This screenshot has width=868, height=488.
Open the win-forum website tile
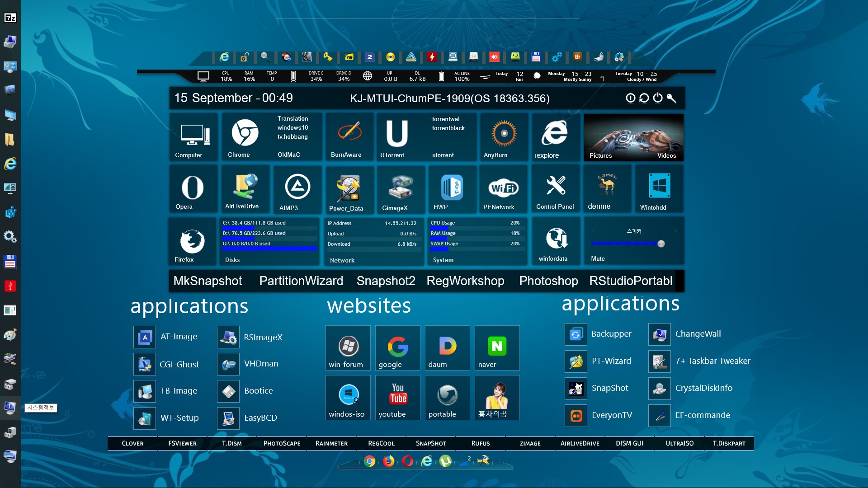[348, 348]
